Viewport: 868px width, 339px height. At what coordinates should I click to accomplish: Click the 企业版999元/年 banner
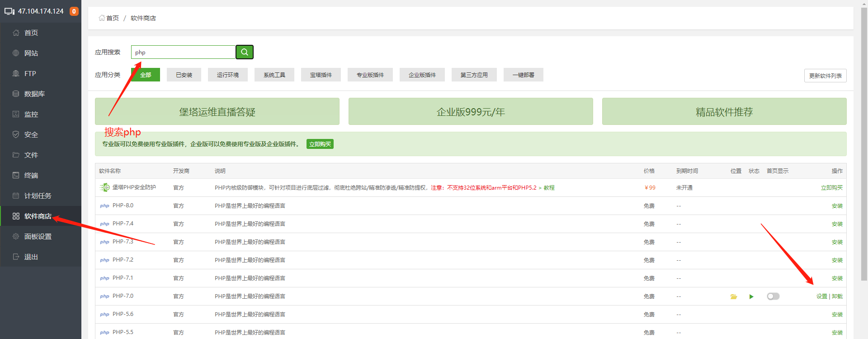pyautogui.click(x=471, y=112)
